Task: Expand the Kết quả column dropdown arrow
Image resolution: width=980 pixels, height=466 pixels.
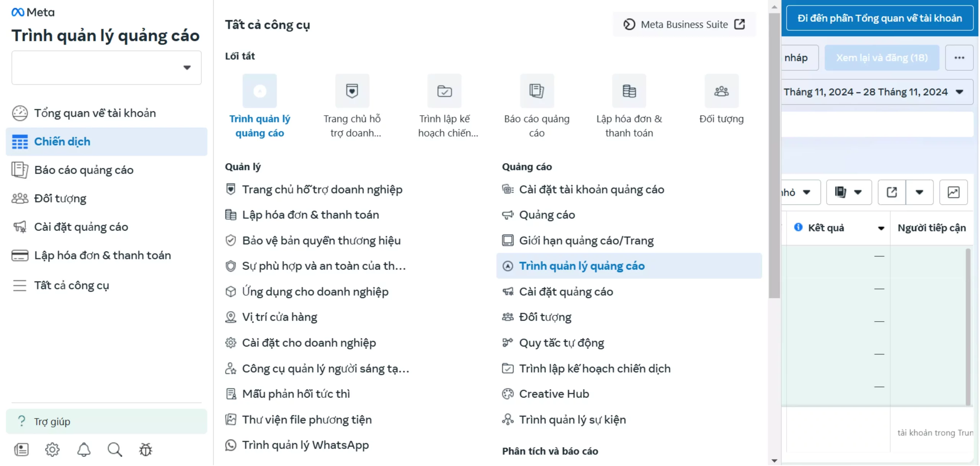Action: pos(880,228)
